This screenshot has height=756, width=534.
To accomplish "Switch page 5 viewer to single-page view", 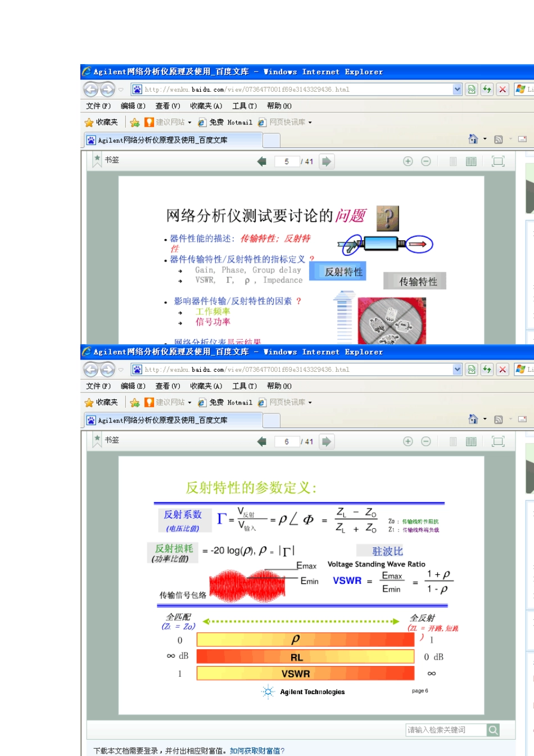I will click(x=453, y=161).
